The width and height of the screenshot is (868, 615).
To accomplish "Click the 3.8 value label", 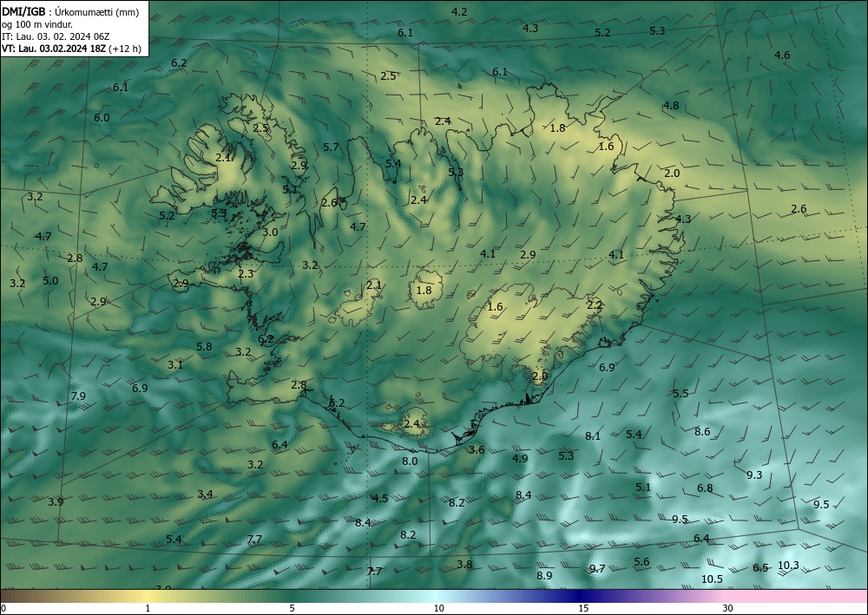I will [x=464, y=564].
